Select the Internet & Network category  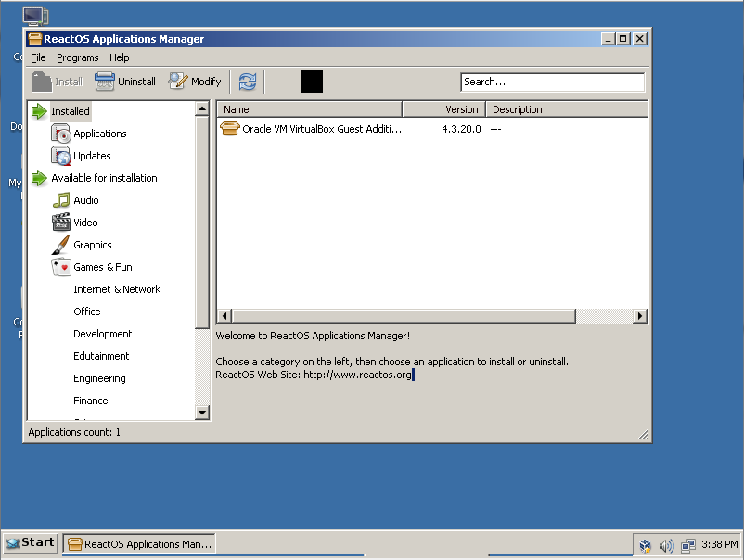coord(117,289)
